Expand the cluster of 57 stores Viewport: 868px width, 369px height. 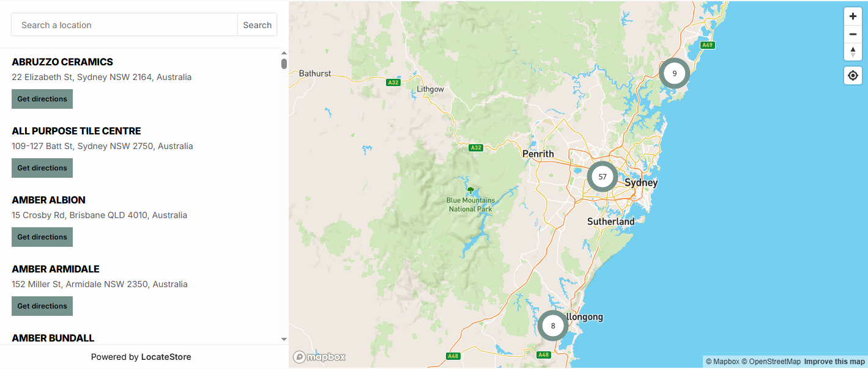coord(602,177)
